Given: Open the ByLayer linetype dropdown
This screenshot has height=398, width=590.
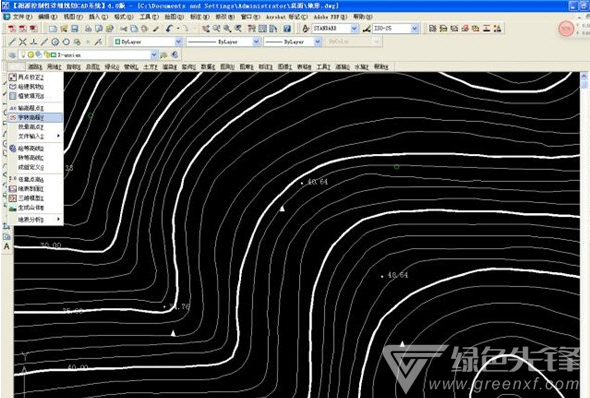Looking at the screenshot, I should pyautogui.click(x=256, y=42).
